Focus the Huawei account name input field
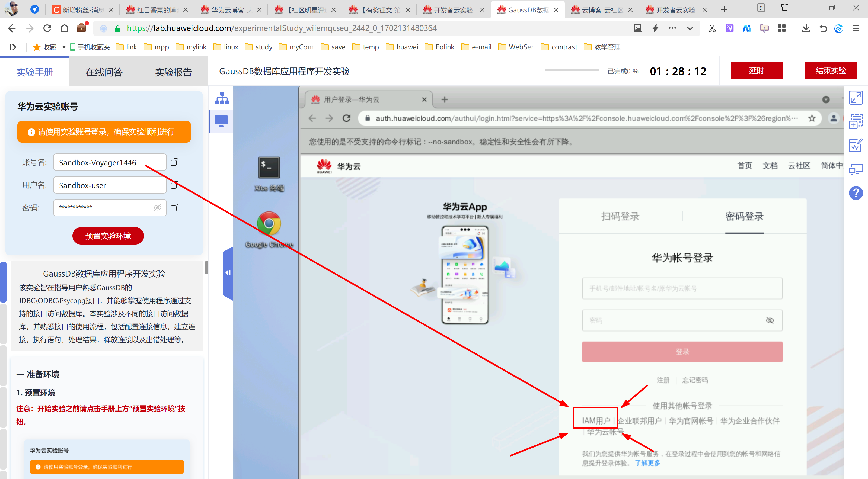Screen dimensions: 868x479 click(x=682, y=288)
